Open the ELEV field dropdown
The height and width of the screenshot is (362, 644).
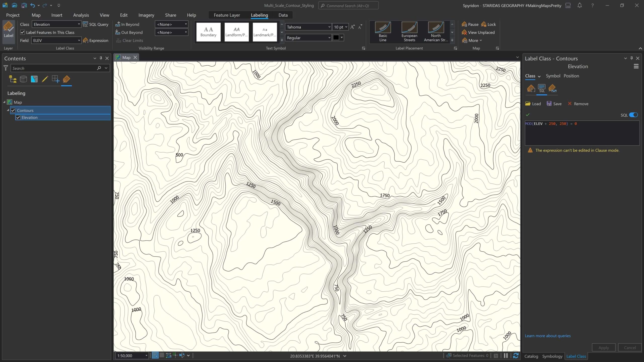coord(79,40)
